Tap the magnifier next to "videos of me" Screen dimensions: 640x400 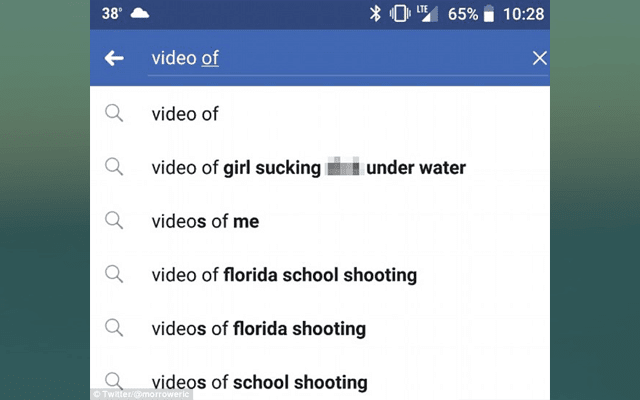(114, 221)
